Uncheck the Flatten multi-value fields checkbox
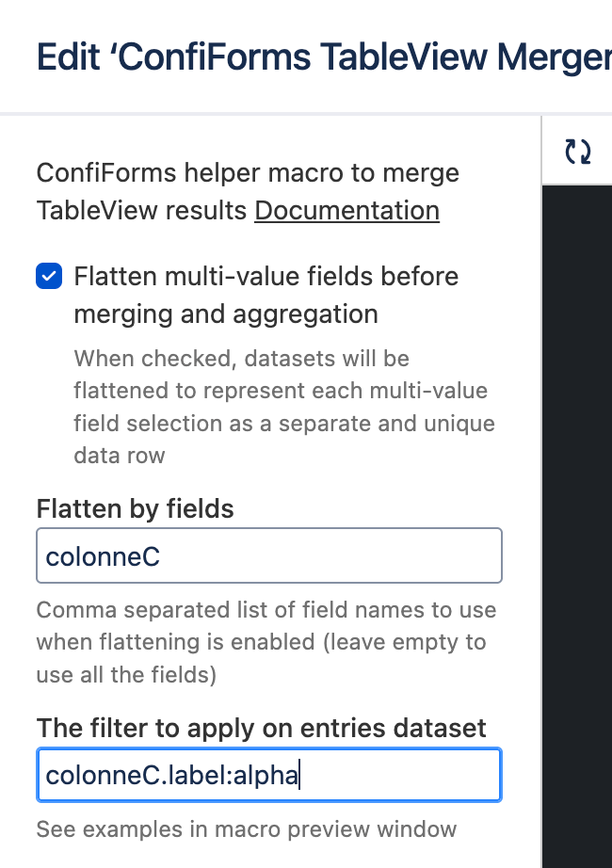612x868 pixels. [x=48, y=277]
